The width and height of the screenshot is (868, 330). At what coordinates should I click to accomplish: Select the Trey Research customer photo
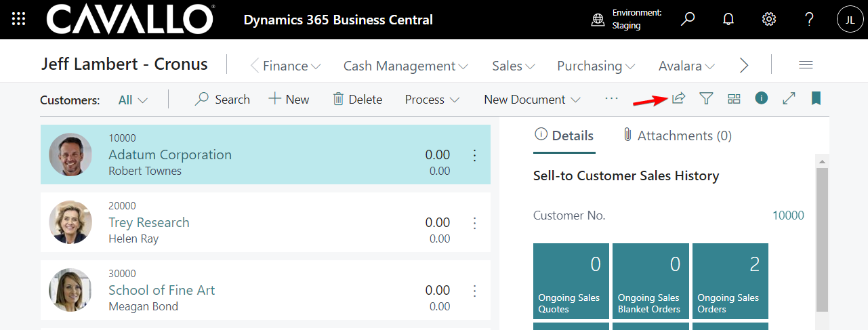(x=70, y=222)
